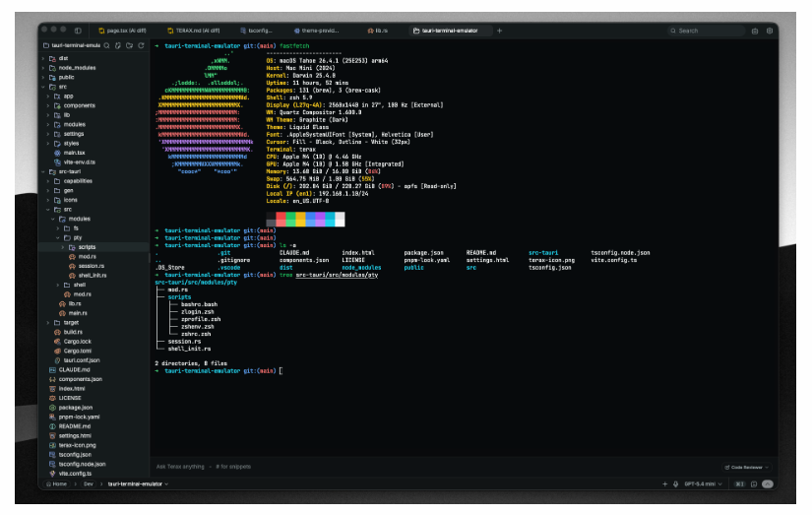Viewport: 812px width, 515px height.
Task: Open vite.config.ts in the explorer
Action: (x=70, y=474)
